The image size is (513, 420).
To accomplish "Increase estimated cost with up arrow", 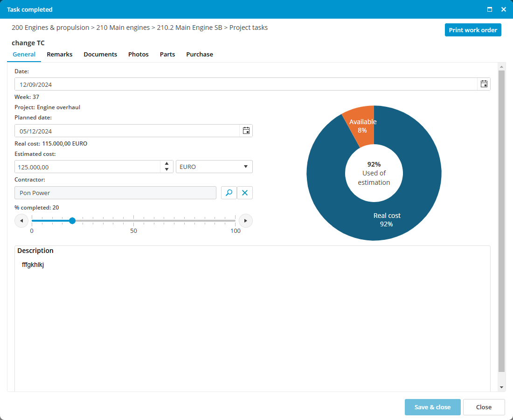I will (166, 164).
